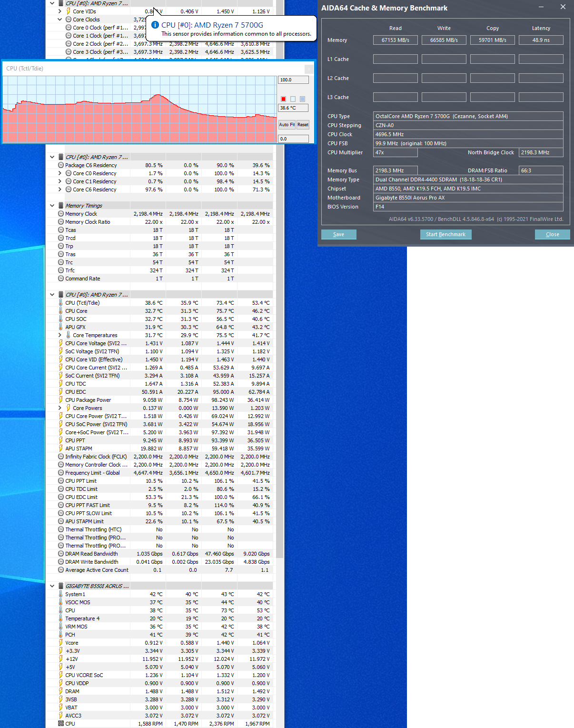Click the Frequency Limit - Global row
The image size is (574, 728).
pyautogui.click(x=165, y=473)
